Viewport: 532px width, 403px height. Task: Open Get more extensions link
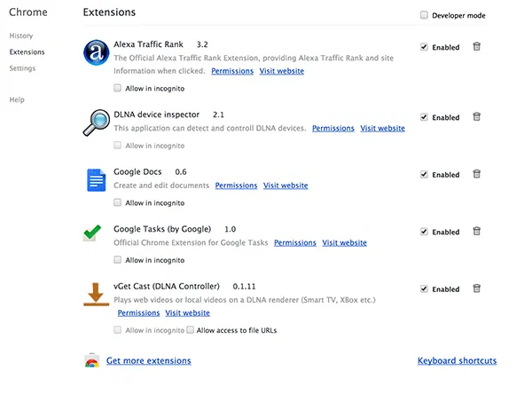click(x=148, y=361)
